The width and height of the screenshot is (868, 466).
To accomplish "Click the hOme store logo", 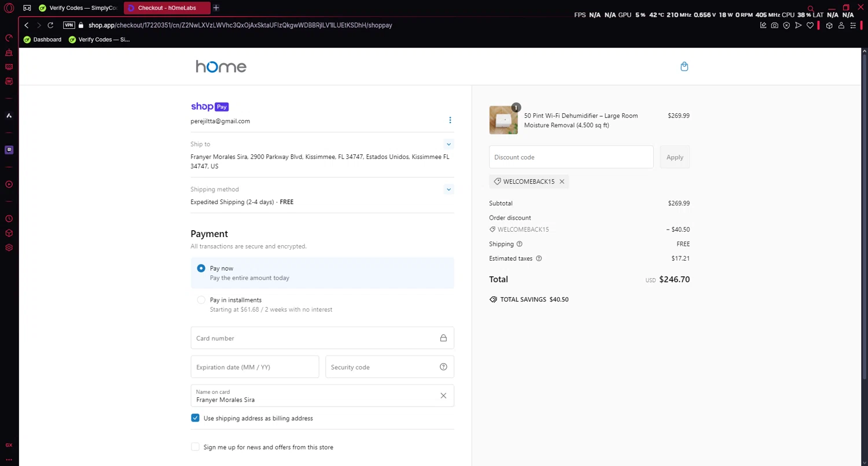I will tap(221, 66).
